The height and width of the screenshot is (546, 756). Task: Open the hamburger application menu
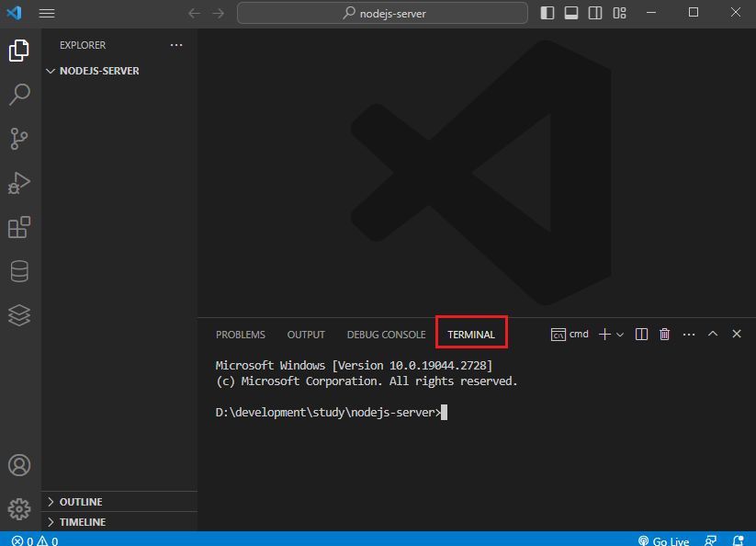47,13
